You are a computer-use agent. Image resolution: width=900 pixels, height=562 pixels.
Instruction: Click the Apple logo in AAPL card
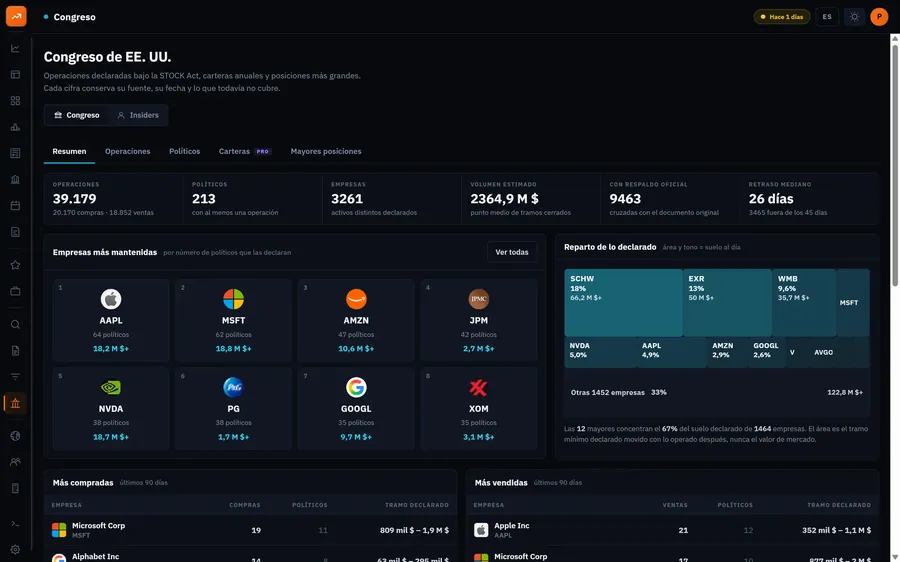click(111, 299)
